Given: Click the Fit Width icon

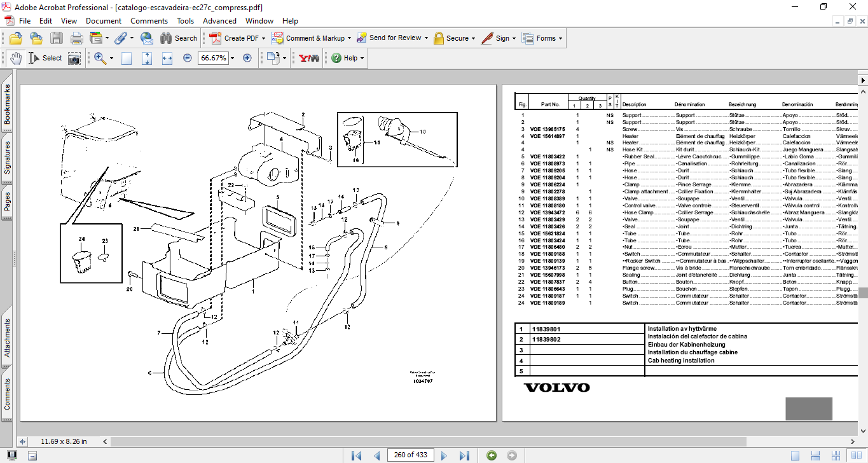Looking at the screenshot, I should tap(167, 58).
